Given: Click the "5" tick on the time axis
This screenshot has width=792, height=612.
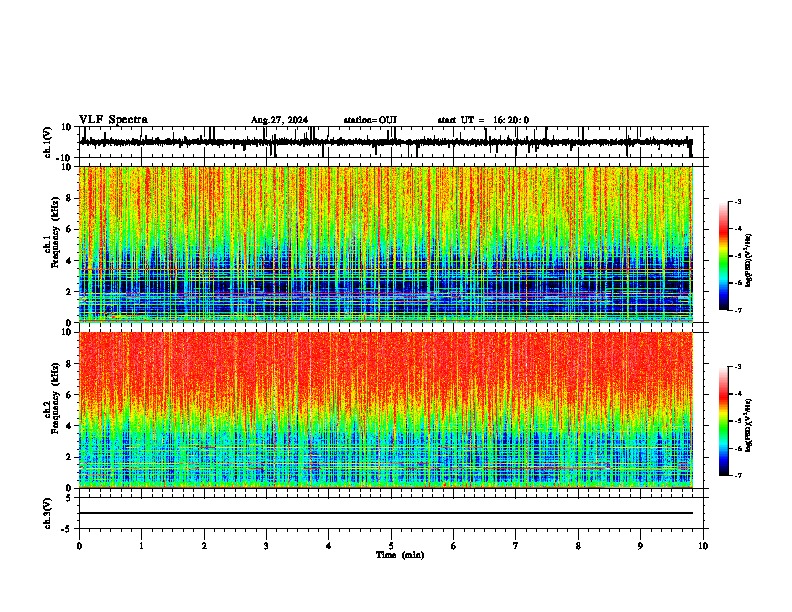Looking at the screenshot, I should pos(391,546).
